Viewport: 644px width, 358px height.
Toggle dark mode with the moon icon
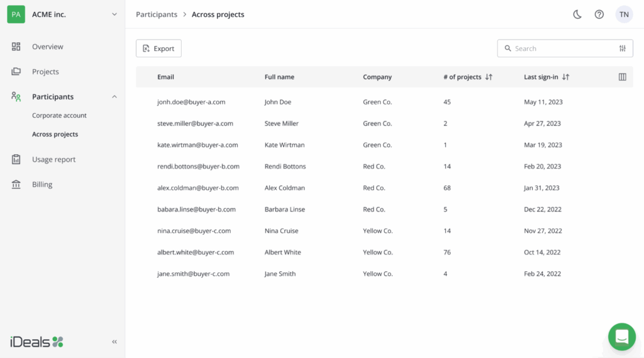[x=577, y=14]
